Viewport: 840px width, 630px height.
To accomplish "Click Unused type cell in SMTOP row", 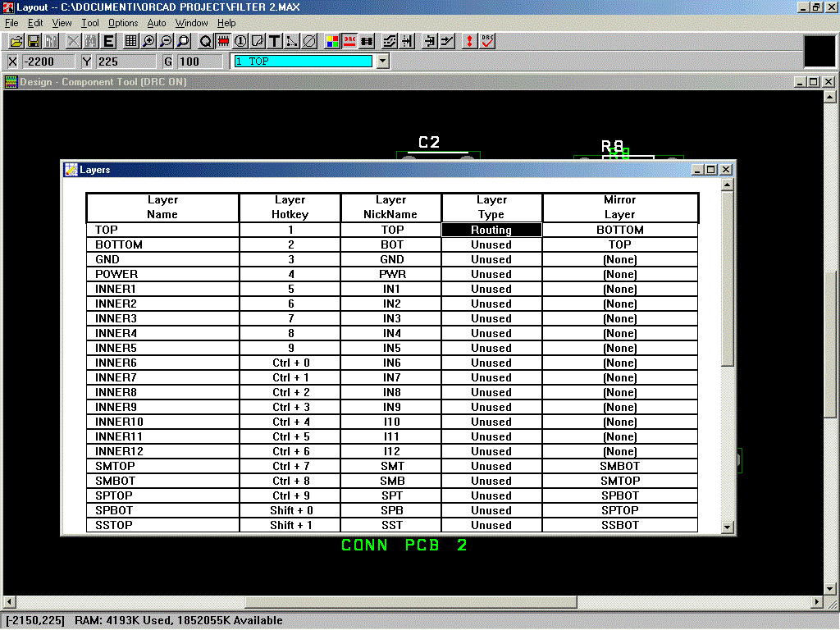I will pyautogui.click(x=491, y=466).
